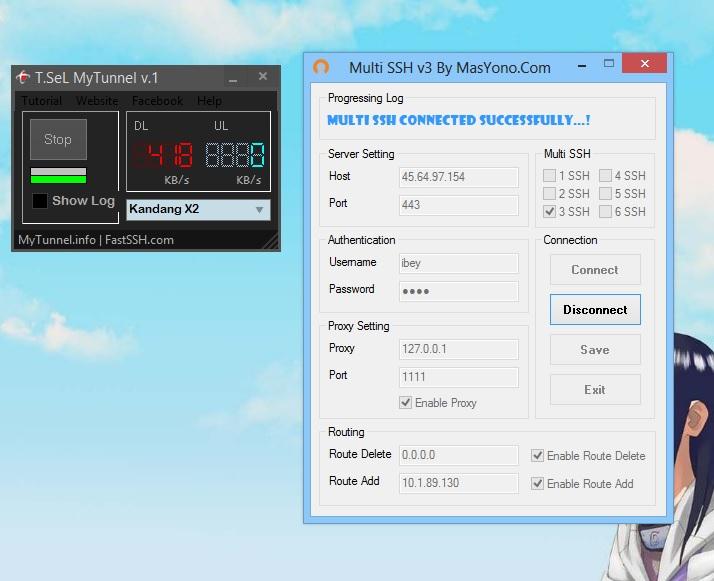Select the 4 SSH checkbox
Screen dimensions: 714x581
click(x=605, y=175)
